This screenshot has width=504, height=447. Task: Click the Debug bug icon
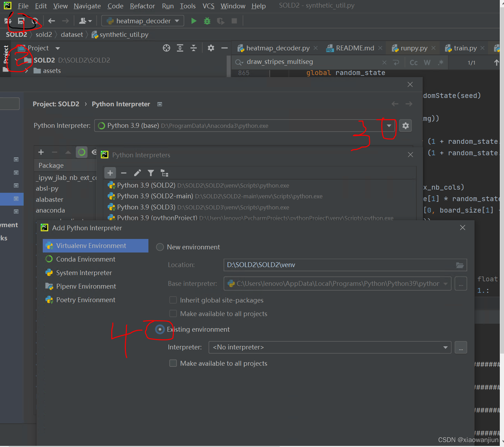coord(207,21)
